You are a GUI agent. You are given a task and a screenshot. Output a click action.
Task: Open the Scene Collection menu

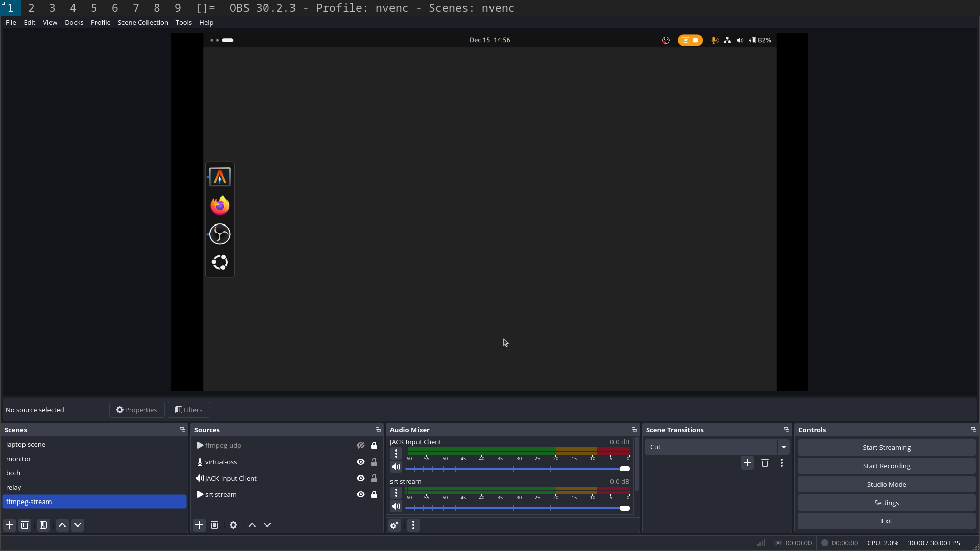[x=143, y=22]
